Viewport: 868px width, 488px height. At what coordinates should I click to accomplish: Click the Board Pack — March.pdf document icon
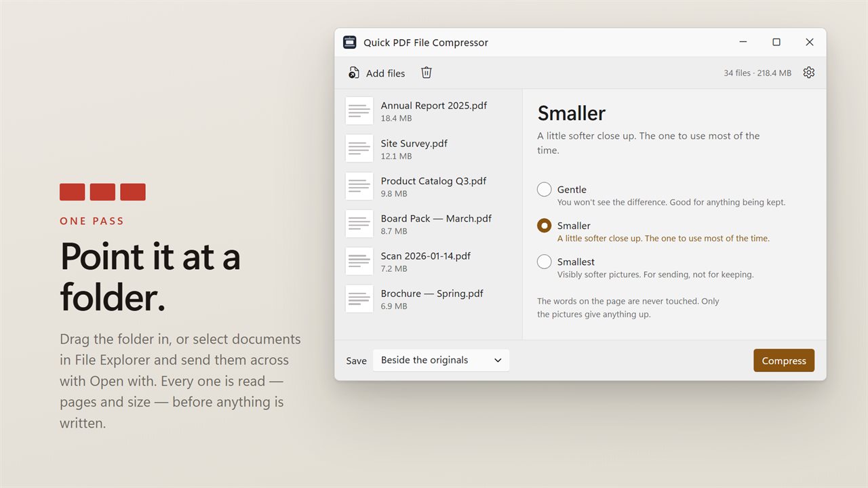coord(359,224)
